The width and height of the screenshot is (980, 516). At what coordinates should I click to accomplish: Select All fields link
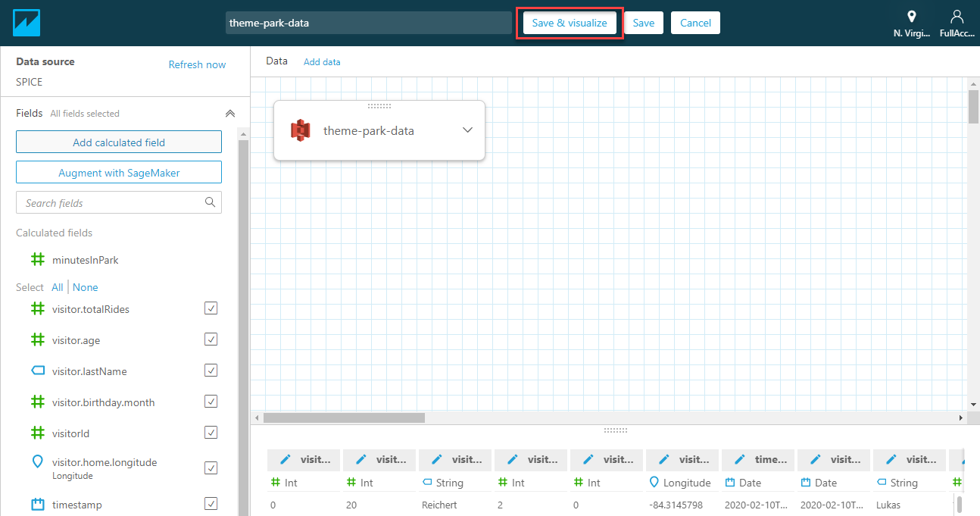[58, 287]
